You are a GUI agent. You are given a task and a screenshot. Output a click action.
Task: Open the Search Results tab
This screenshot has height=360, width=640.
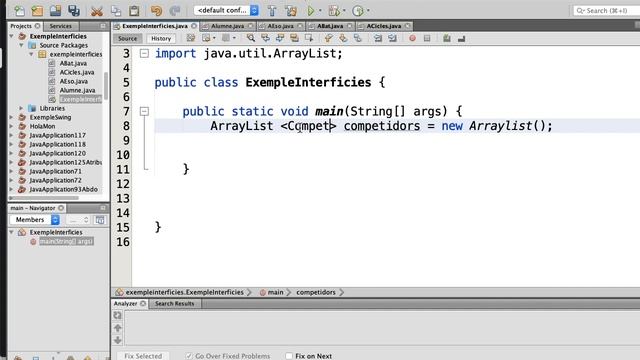pyautogui.click(x=175, y=304)
